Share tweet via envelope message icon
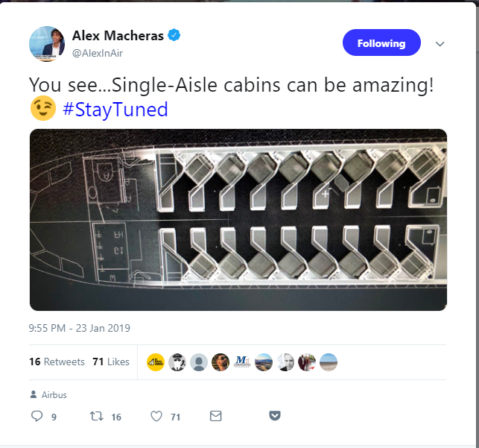Image resolution: width=479 pixels, height=448 pixels. pyautogui.click(x=216, y=416)
